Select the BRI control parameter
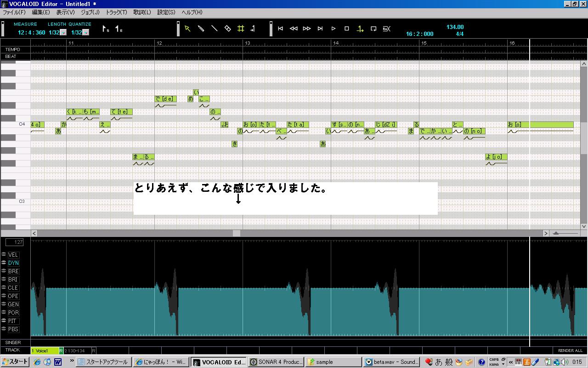 coord(13,280)
